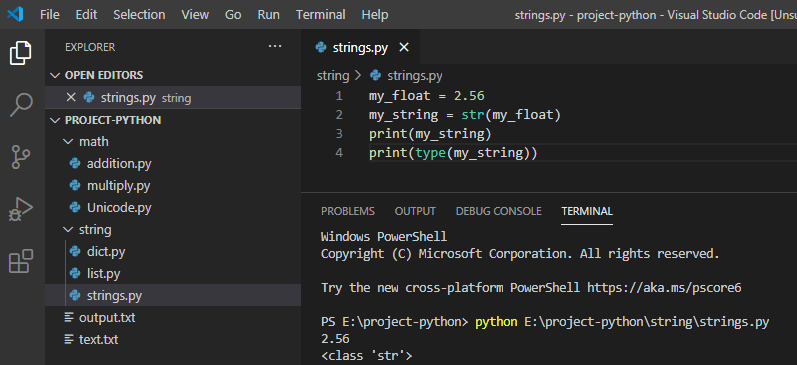Image resolution: width=797 pixels, height=365 pixels.
Task: Collapse the string folder
Action: tap(68, 229)
